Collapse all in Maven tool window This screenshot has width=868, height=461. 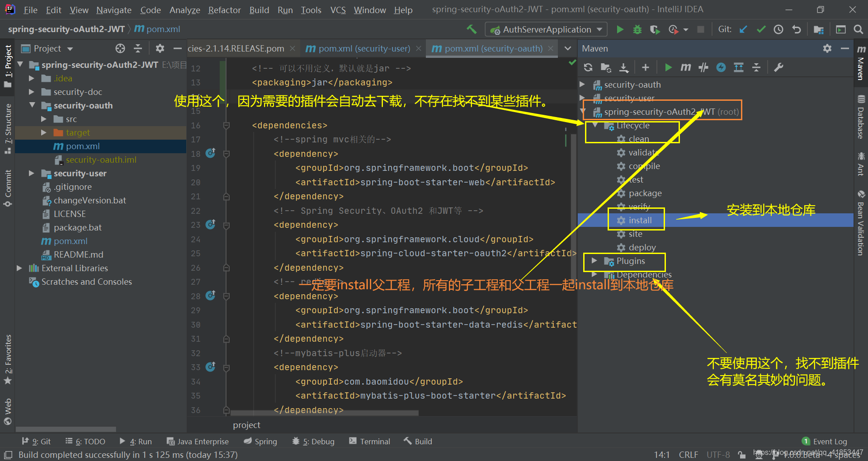(756, 67)
